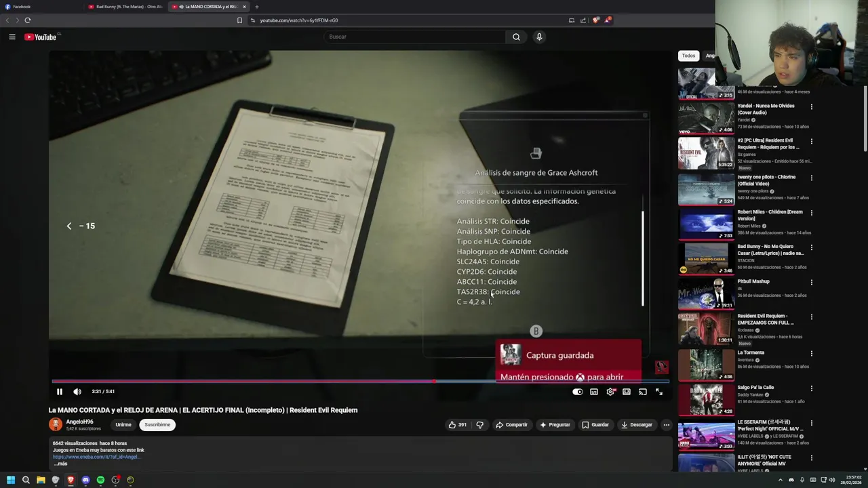The height and width of the screenshot is (488, 868).
Task: Open Robert Miles Children video title
Action: click(x=770, y=215)
